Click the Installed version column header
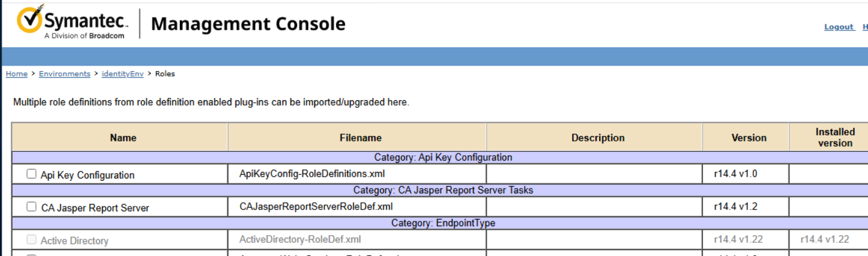 coord(835,137)
